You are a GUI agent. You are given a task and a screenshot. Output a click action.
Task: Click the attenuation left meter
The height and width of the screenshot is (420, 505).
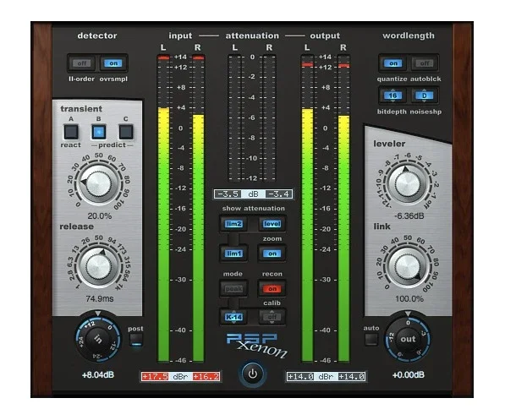coord(234,117)
